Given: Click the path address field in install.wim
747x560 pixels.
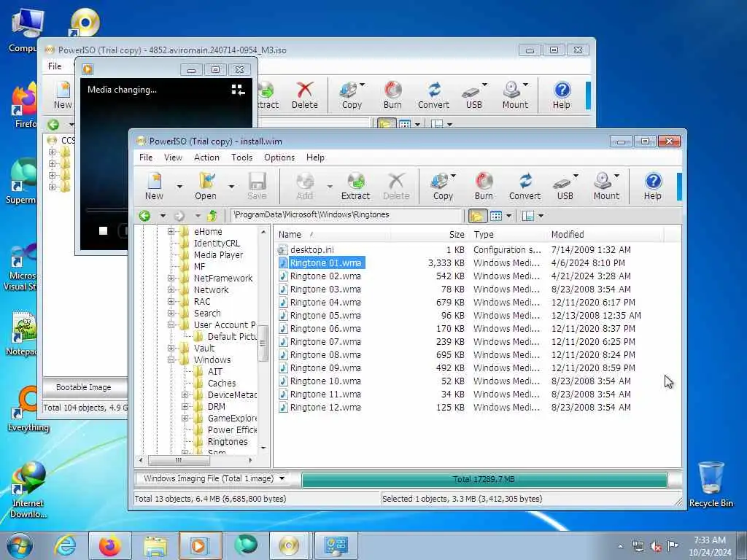Looking at the screenshot, I should (346, 215).
